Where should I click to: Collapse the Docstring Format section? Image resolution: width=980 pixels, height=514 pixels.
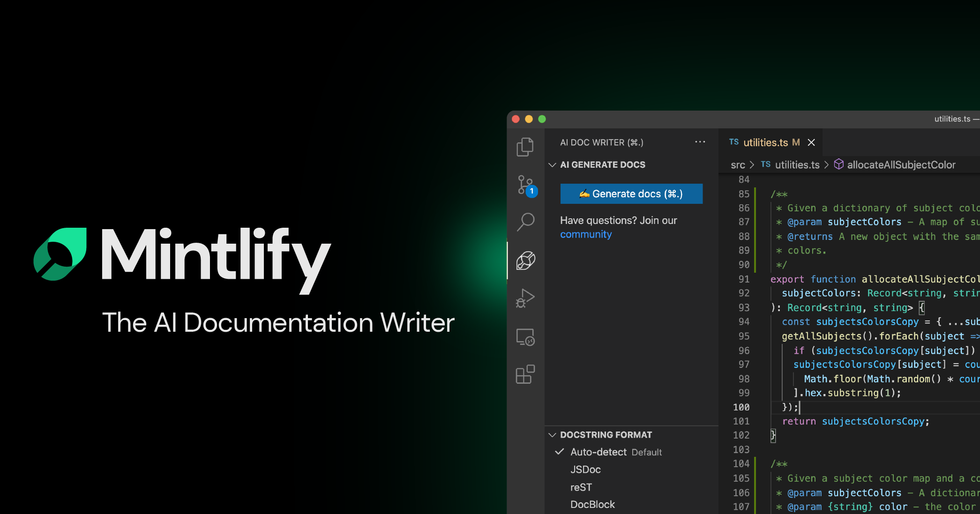pos(553,435)
